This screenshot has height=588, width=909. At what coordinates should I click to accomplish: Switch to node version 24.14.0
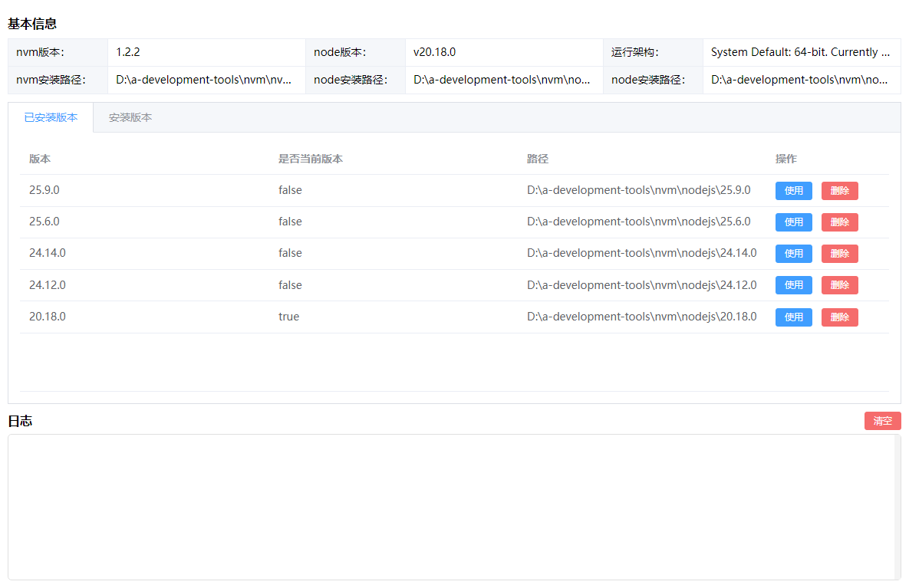pos(793,254)
